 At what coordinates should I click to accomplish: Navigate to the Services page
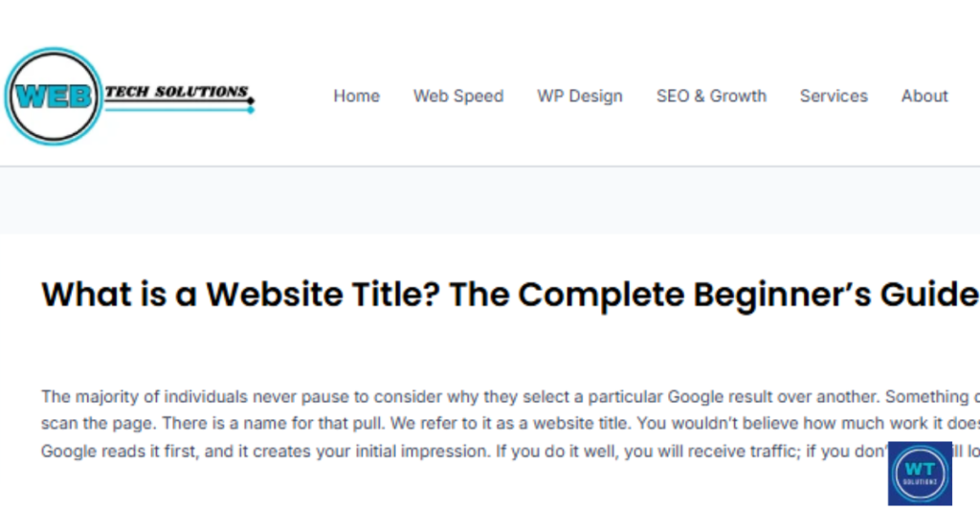pyautogui.click(x=834, y=96)
